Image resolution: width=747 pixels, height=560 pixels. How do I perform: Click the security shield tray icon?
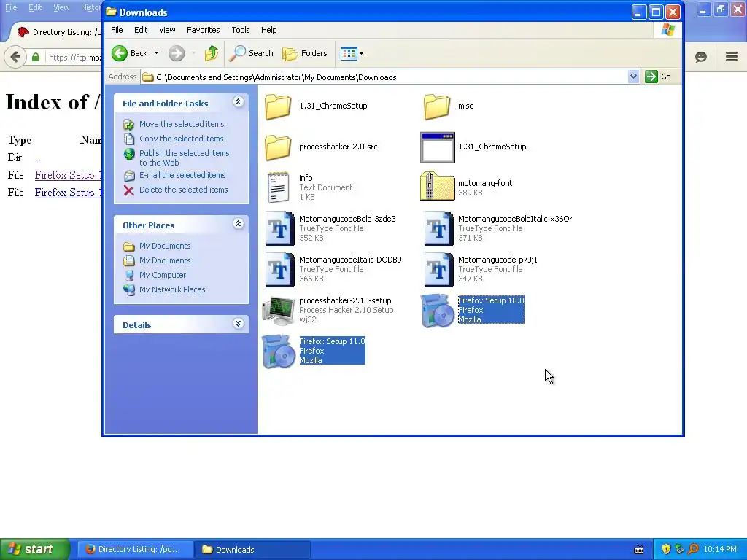pyautogui.click(x=666, y=549)
